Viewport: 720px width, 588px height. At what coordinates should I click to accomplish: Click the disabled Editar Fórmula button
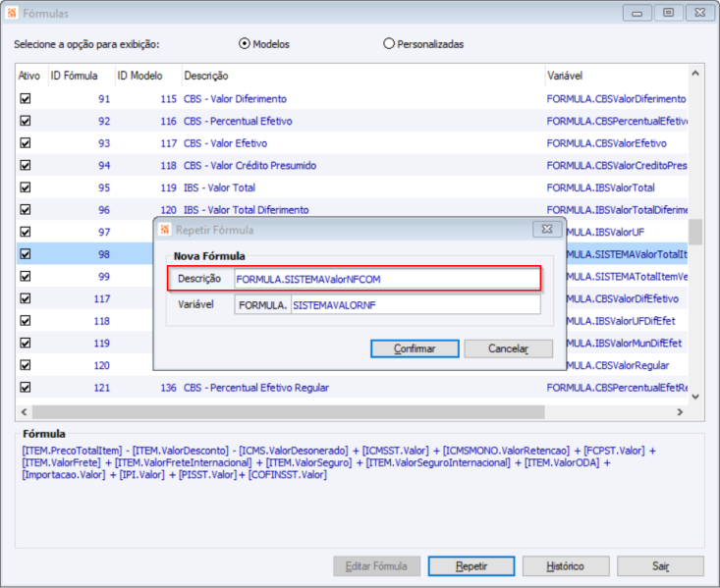pyautogui.click(x=376, y=566)
